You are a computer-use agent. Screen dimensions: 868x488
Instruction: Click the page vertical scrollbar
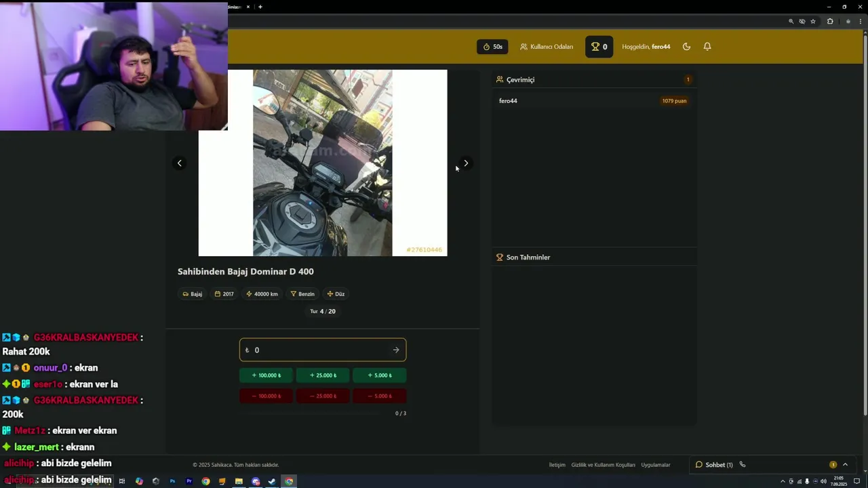click(865, 224)
